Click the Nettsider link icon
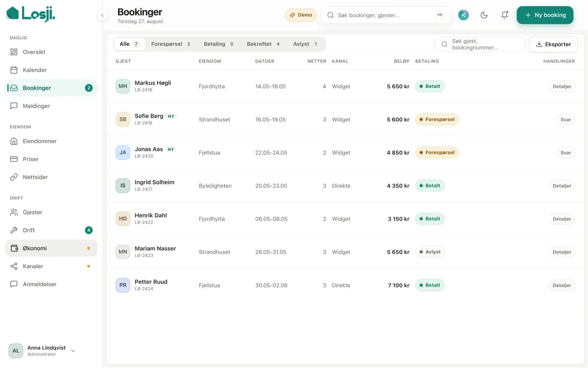588x368 pixels. pos(14,177)
